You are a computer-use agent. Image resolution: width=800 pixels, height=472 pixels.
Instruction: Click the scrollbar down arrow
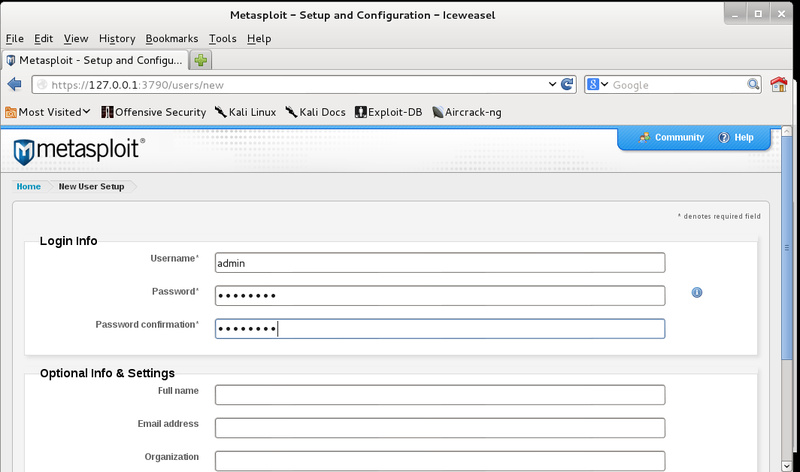coord(786,466)
